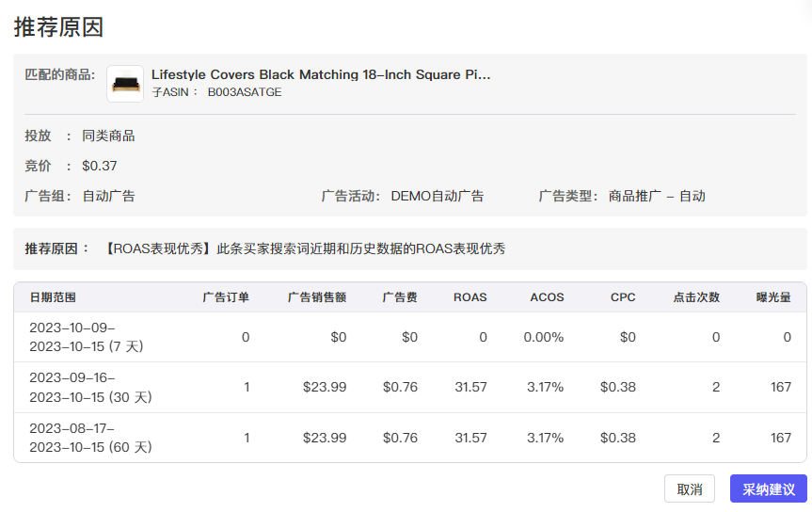812x512 pixels.
Task: Select the bid value $0.37
Action: (x=100, y=166)
